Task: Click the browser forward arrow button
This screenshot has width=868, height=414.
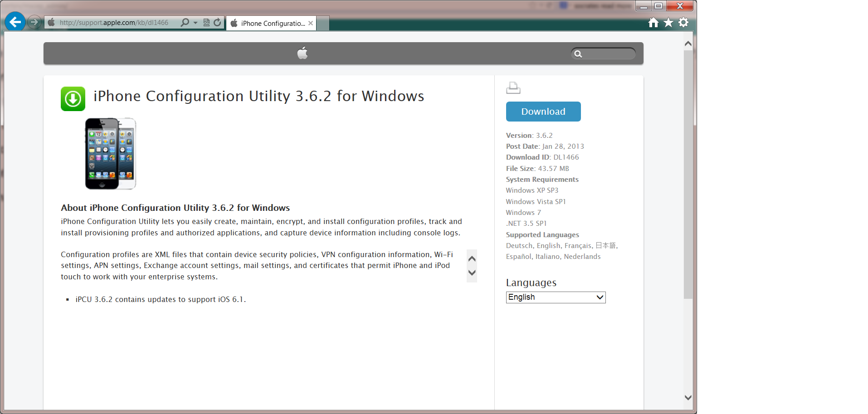Action: [x=34, y=22]
